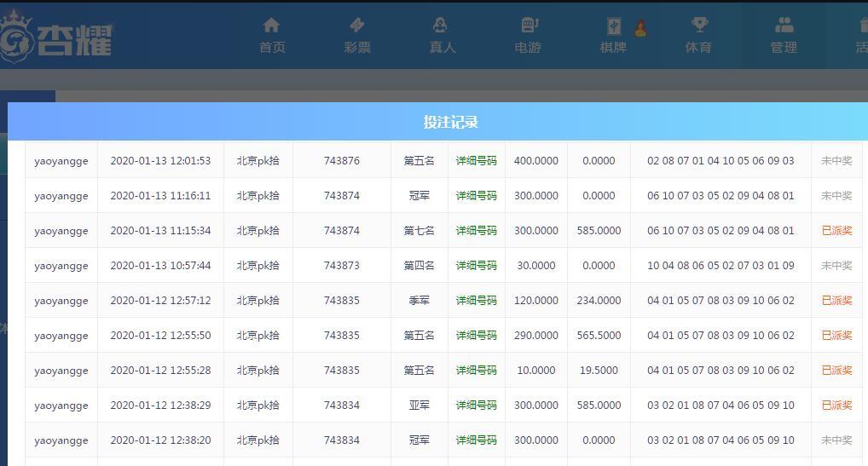
Task: Open 详细号码 for the 12:57:12 bet
Action: (476, 301)
